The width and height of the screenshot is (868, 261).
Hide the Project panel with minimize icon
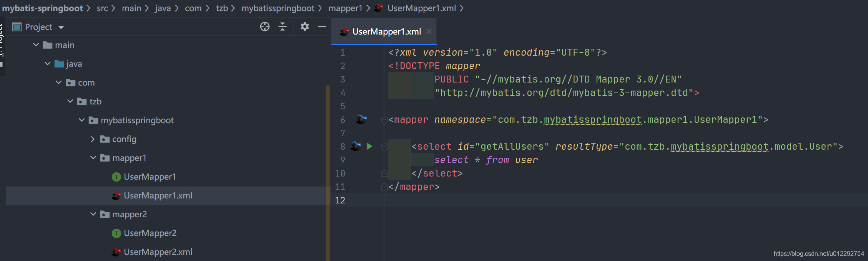322,26
